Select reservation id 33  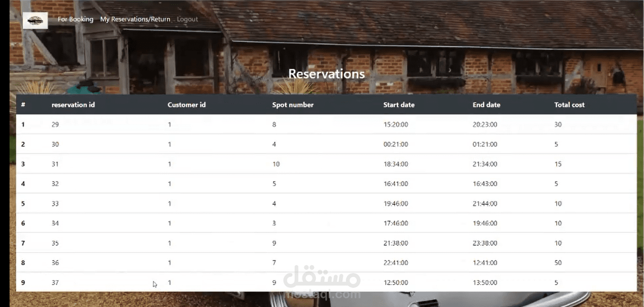55,204
